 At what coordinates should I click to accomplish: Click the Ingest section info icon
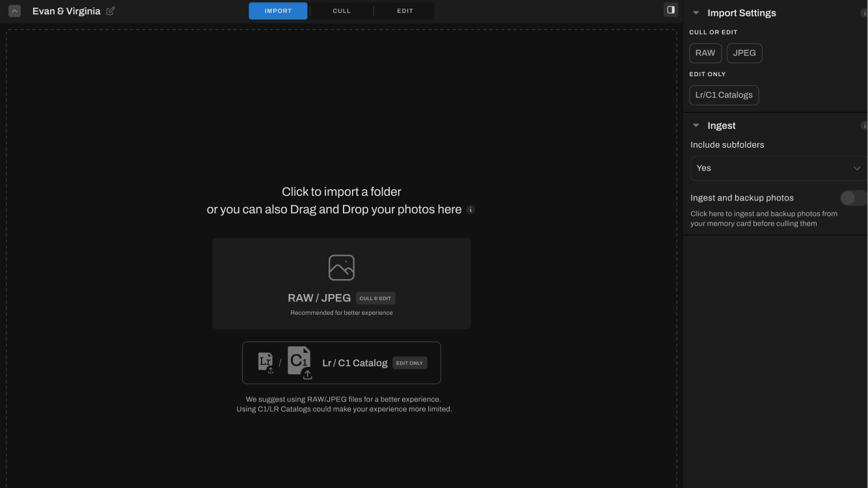tap(864, 126)
